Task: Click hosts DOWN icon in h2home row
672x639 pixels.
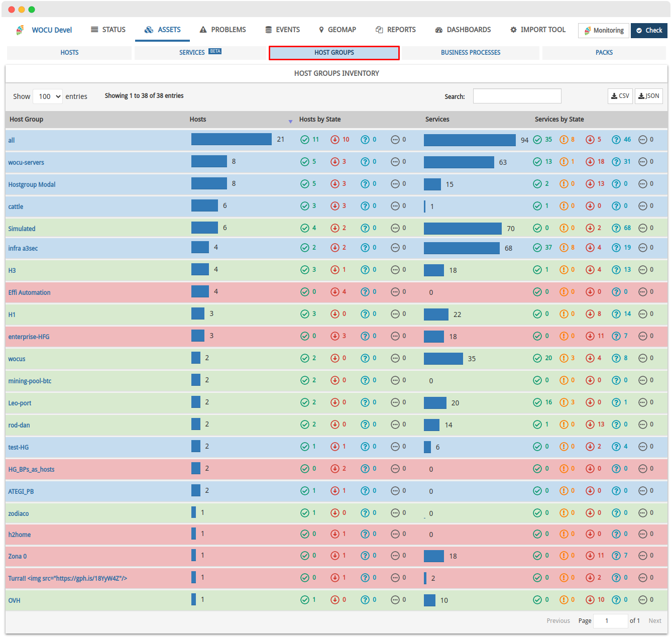Action: [335, 534]
